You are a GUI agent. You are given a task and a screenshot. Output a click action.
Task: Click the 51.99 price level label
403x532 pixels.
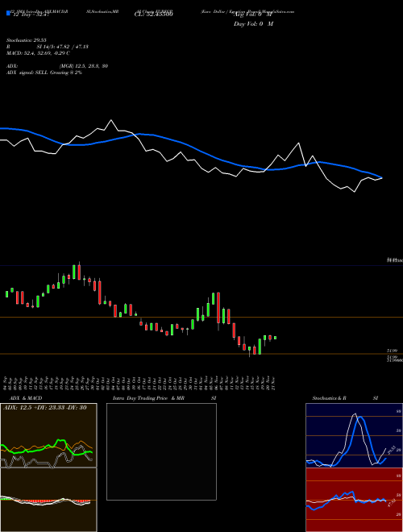point(392,351)
